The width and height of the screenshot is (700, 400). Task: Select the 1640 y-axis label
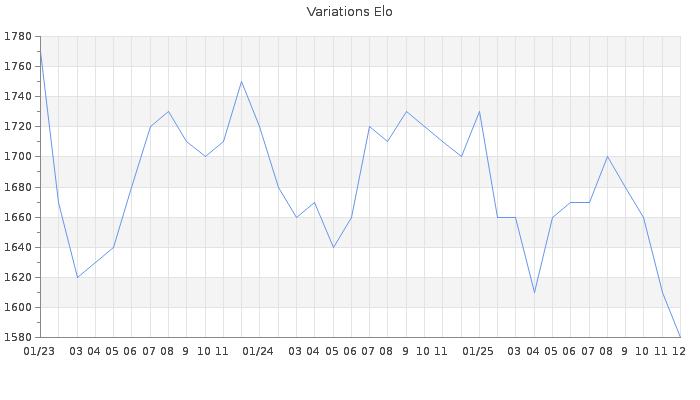point(18,247)
